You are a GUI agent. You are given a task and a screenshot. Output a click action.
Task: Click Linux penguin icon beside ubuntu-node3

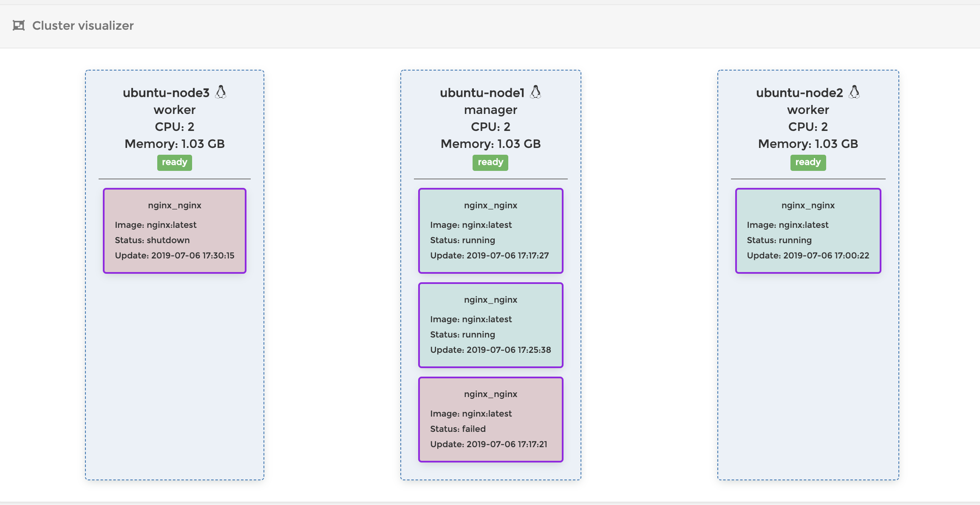point(221,92)
